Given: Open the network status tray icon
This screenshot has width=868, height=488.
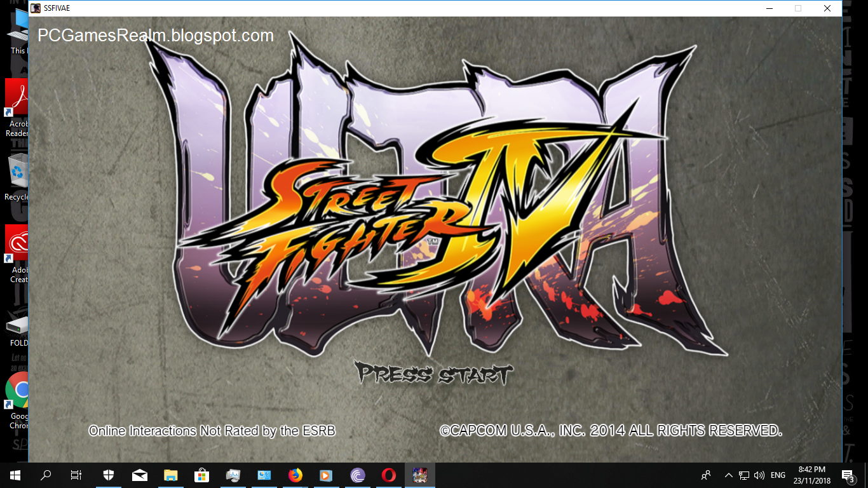Looking at the screenshot, I should coord(744,475).
